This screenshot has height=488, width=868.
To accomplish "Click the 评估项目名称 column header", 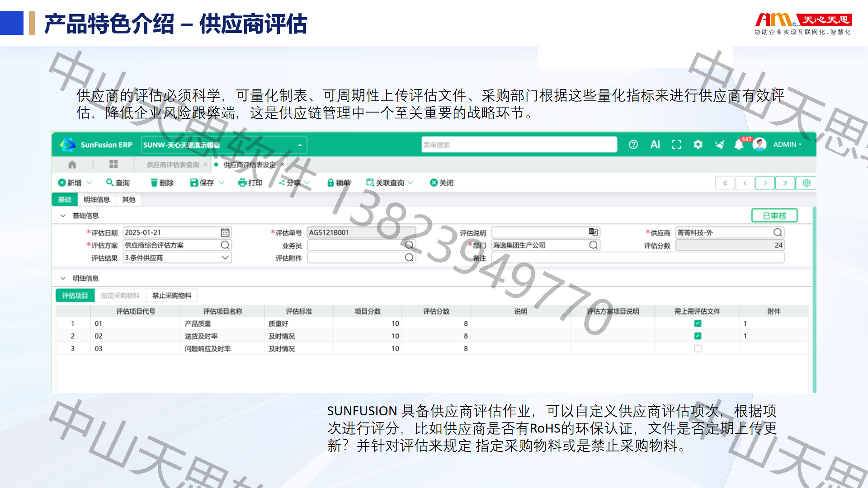I will (222, 311).
